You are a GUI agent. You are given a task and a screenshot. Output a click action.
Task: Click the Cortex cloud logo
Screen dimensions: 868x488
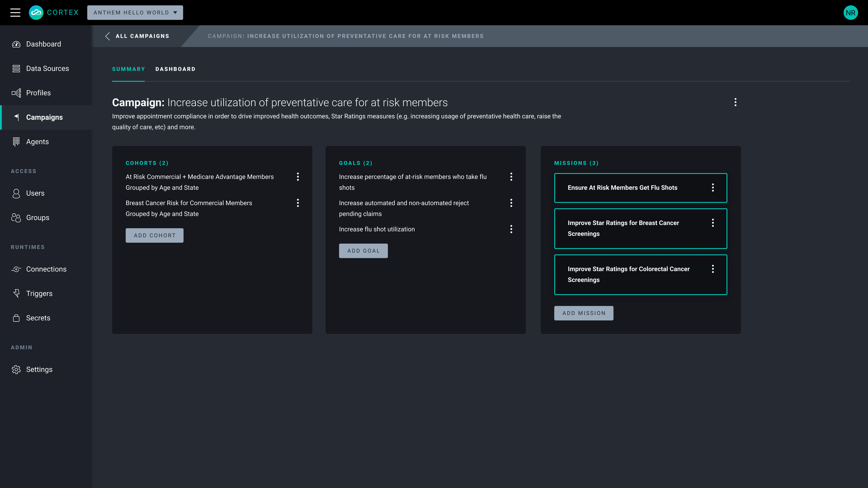click(36, 13)
